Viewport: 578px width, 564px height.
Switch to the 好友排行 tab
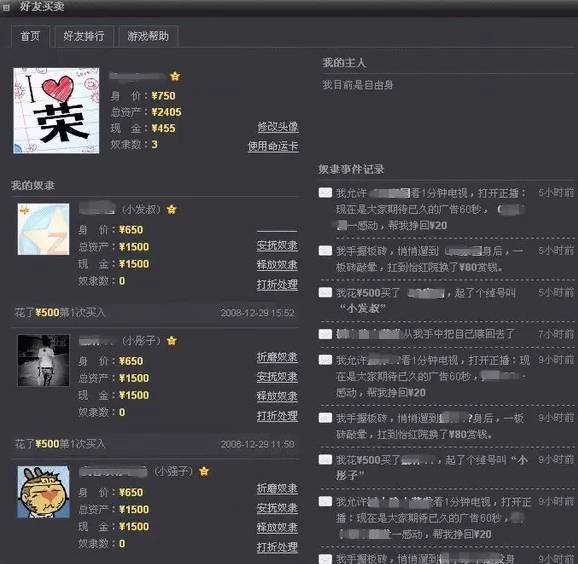click(84, 36)
